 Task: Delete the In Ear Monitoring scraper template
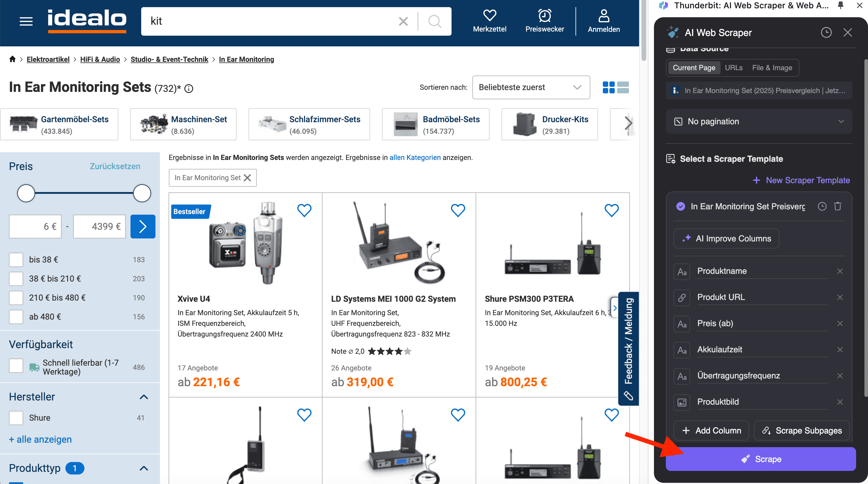click(837, 206)
